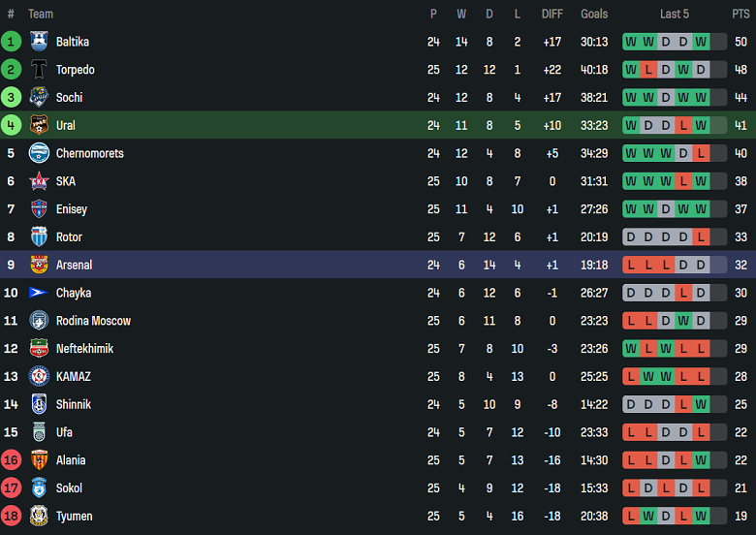Click the red position 18 badge
This screenshot has height=535, width=756.
coord(12,517)
